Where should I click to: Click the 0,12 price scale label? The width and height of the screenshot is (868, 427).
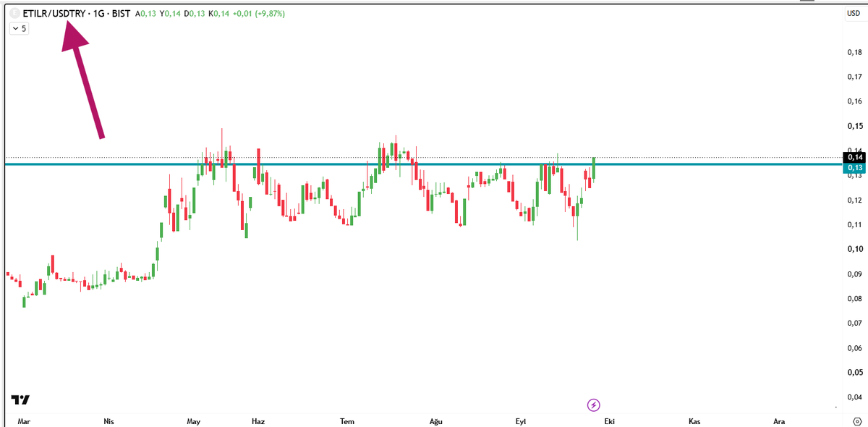854,200
